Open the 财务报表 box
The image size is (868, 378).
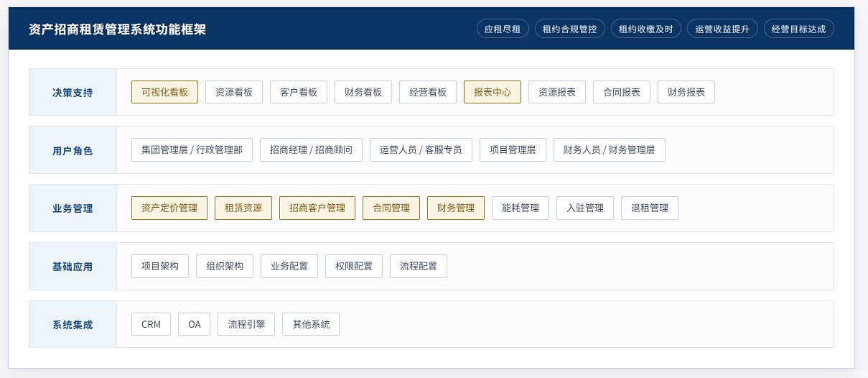686,92
